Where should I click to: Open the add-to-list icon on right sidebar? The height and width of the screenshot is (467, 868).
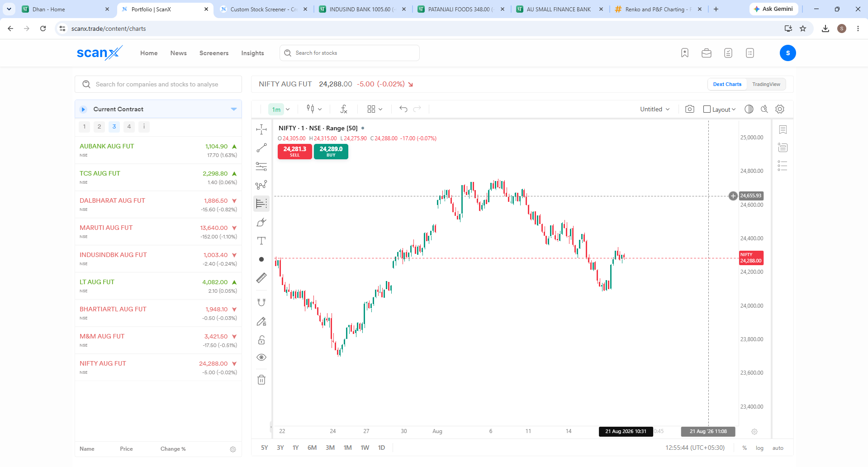pyautogui.click(x=783, y=148)
